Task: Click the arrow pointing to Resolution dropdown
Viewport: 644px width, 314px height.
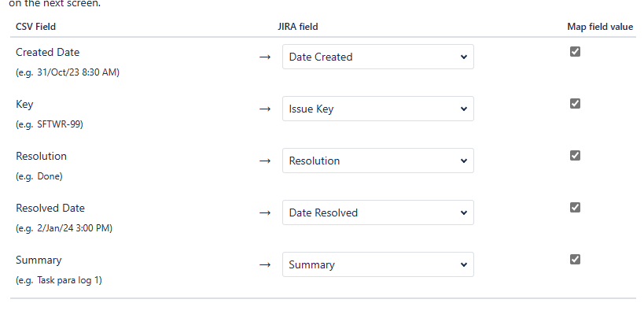Action: point(265,161)
